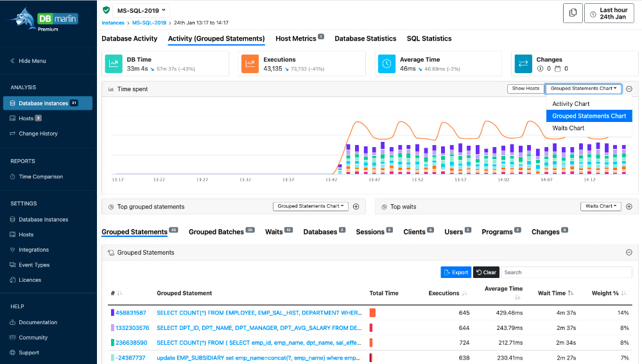Open the MS-SQL-2019 instance dropdown
Screen dimensions: 642x364
[x=141, y=11]
